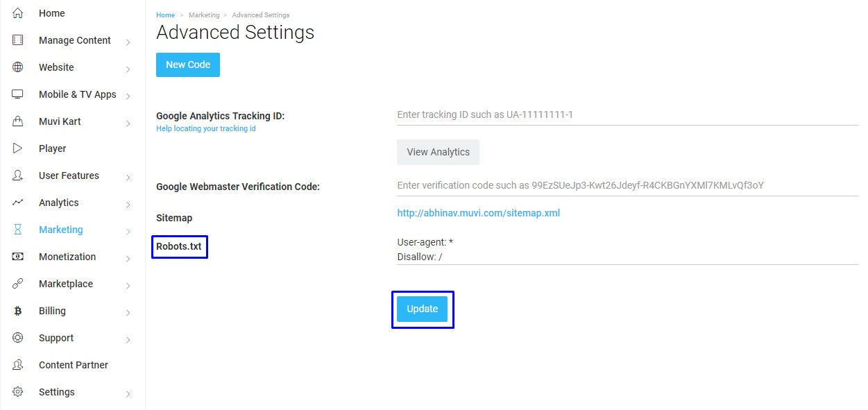Click the Home breadcrumb link

coord(166,15)
